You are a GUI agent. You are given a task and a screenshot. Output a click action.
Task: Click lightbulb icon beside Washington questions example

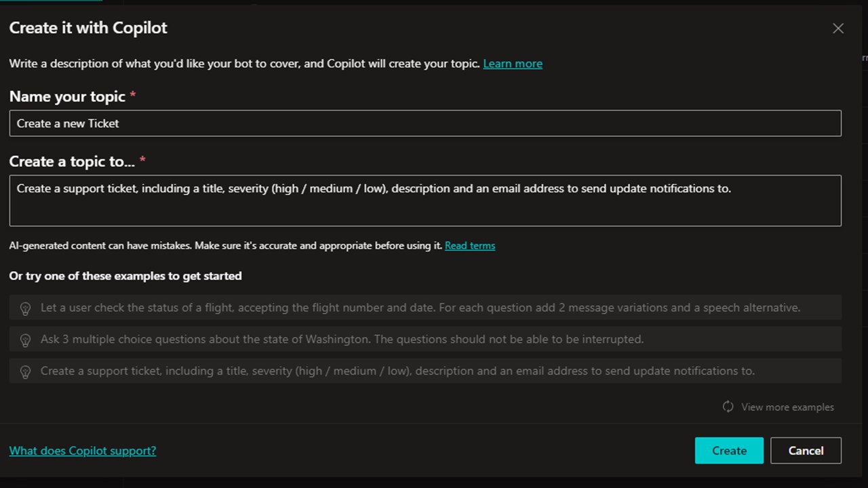[25, 340]
